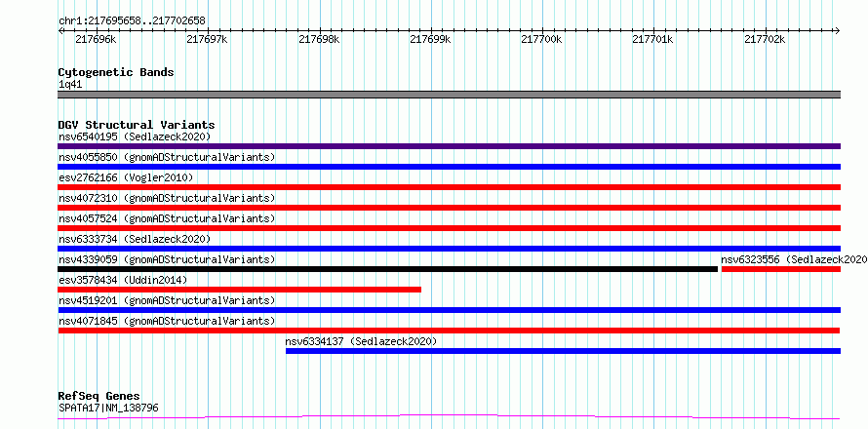Select the 1q41 band label
868x429 pixels.
pos(70,85)
